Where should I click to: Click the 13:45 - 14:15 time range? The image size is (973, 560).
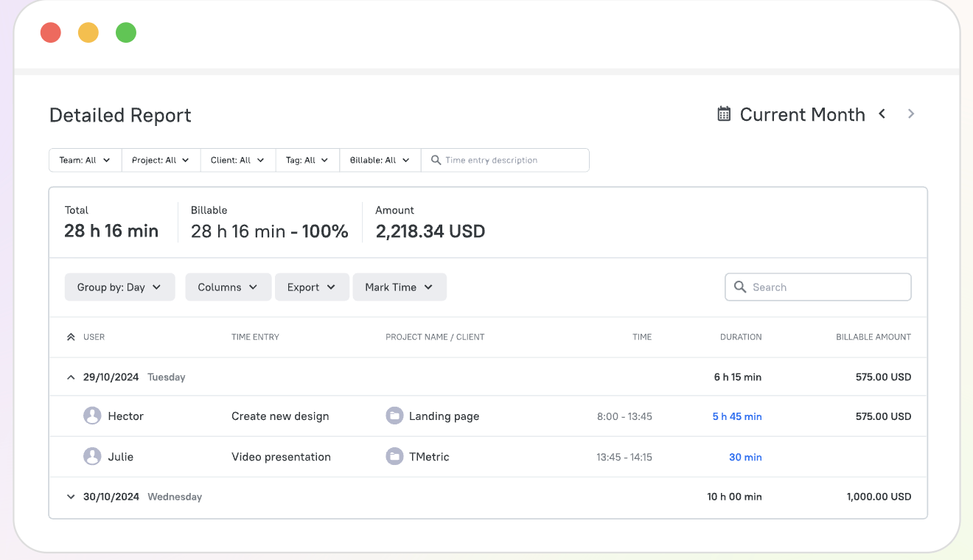pos(624,457)
